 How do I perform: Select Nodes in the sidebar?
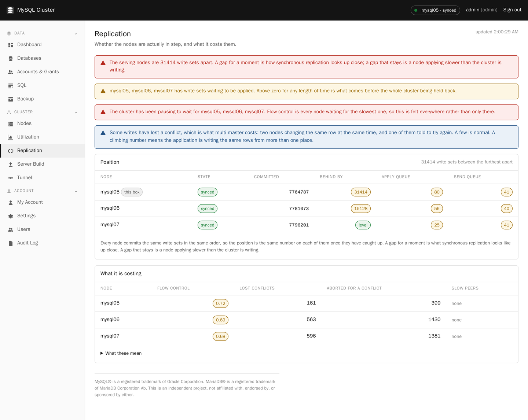click(43, 124)
